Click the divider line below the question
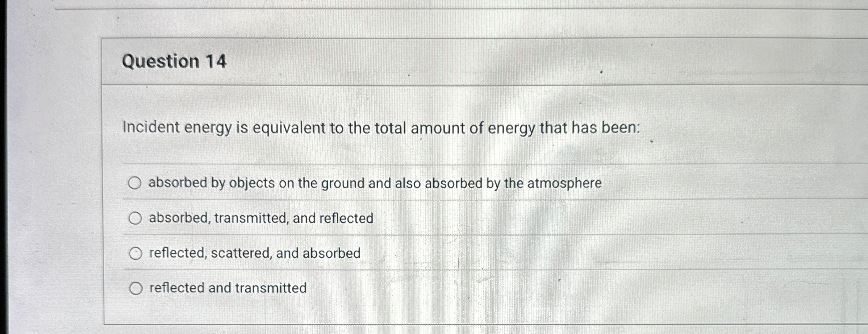The image size is (868, 334). (435, 165)
